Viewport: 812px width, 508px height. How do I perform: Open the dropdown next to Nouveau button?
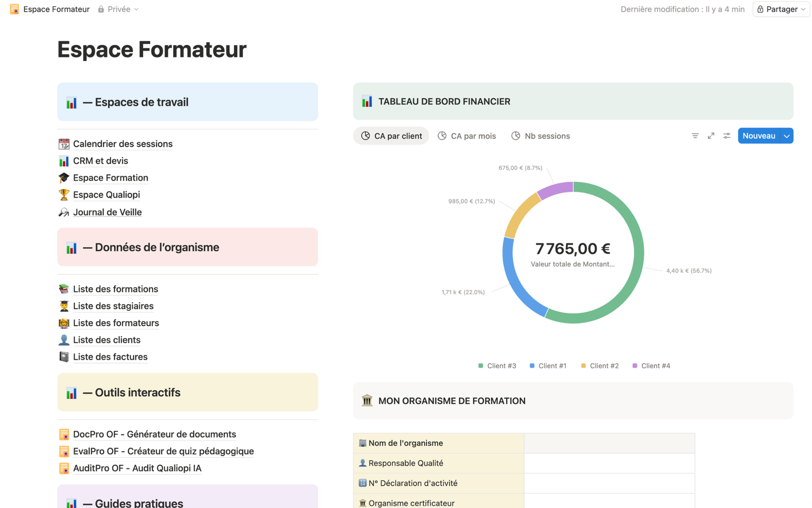coord(787,136)
